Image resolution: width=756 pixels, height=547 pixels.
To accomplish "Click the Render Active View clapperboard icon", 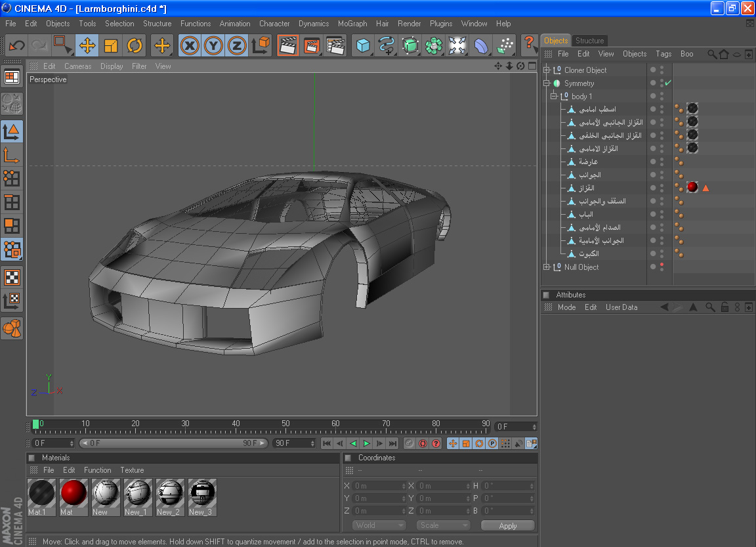I will point(288,46).
